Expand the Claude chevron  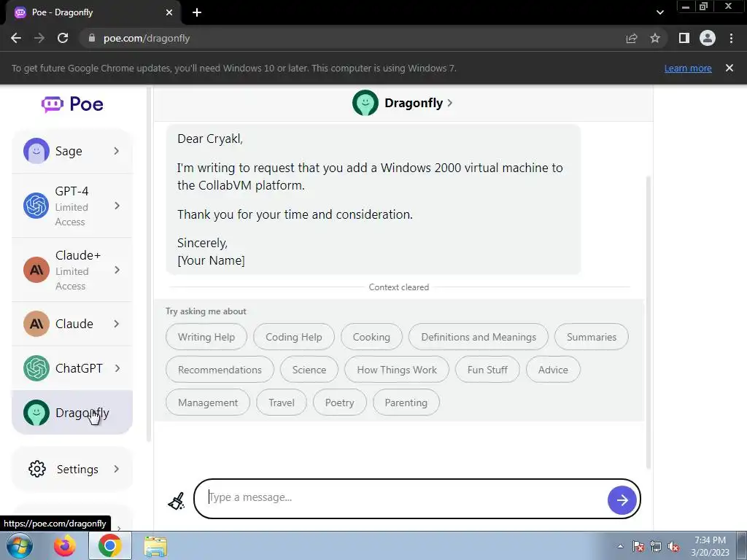(117, 324)
